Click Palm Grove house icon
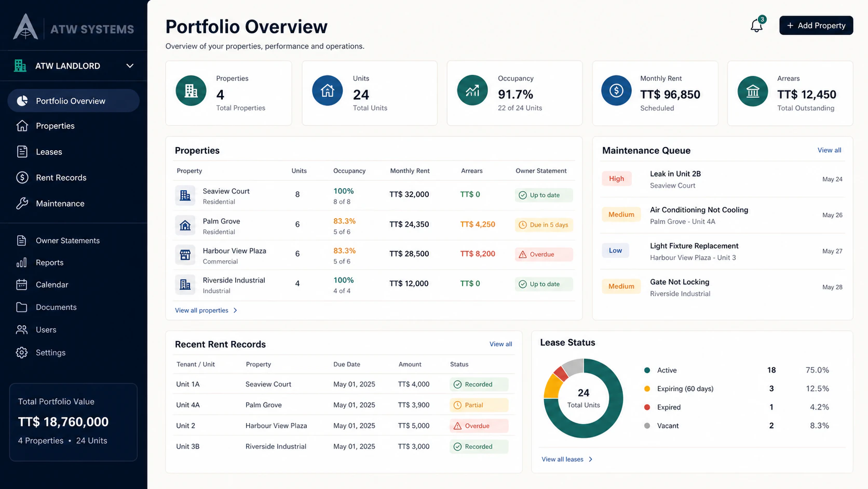 coord(185,225)
